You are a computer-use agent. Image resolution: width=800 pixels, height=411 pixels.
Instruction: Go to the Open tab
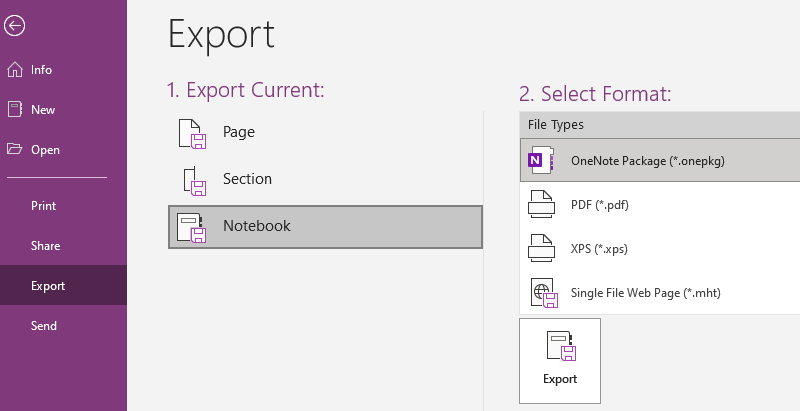[63, 149]
